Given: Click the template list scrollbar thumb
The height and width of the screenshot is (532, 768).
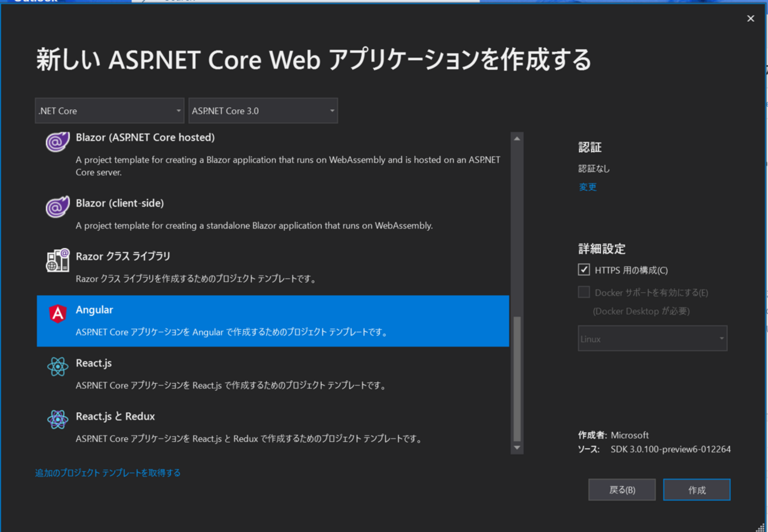Looking at the screenshot, I should [517, 378].
